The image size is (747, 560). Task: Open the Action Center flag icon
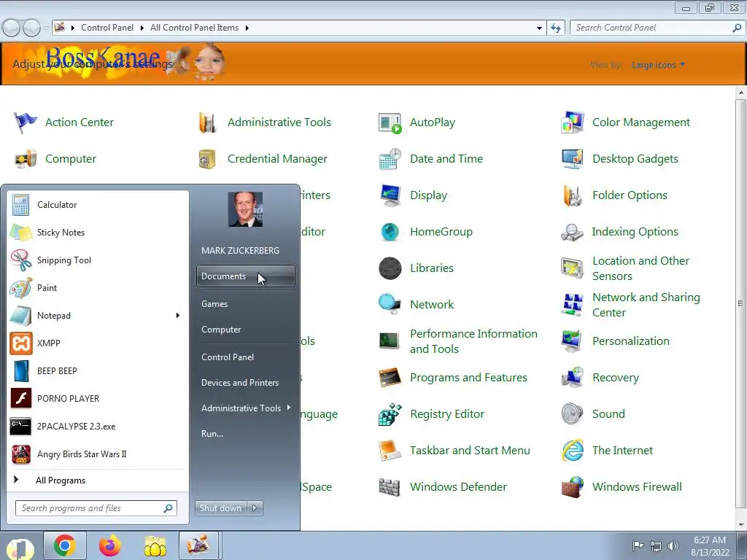[x=26, y=122]
